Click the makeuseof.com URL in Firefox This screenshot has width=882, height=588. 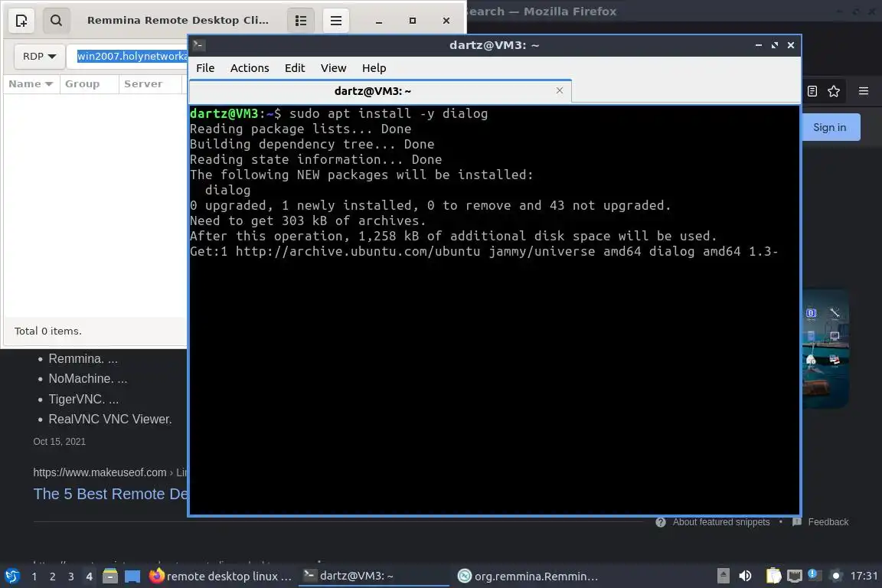click(x=100, y=472)
